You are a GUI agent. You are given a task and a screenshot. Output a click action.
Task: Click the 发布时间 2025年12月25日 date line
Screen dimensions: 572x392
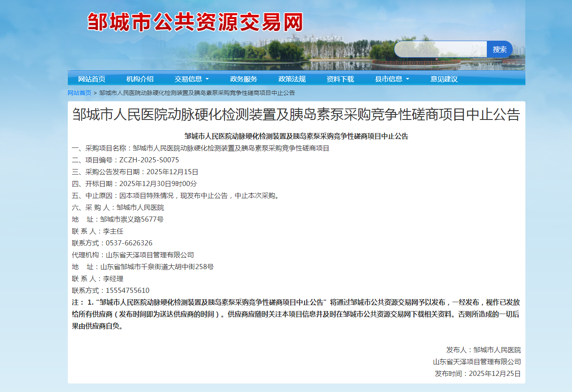pos(478,373)
